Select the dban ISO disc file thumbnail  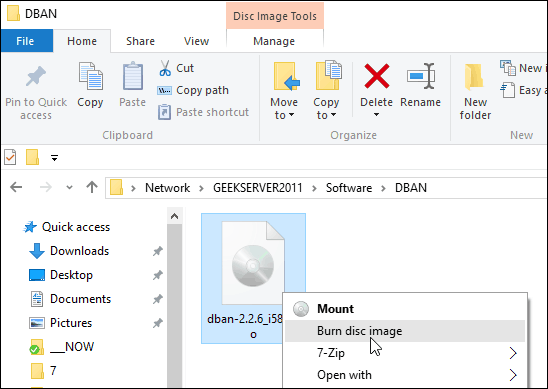(253, 263)
